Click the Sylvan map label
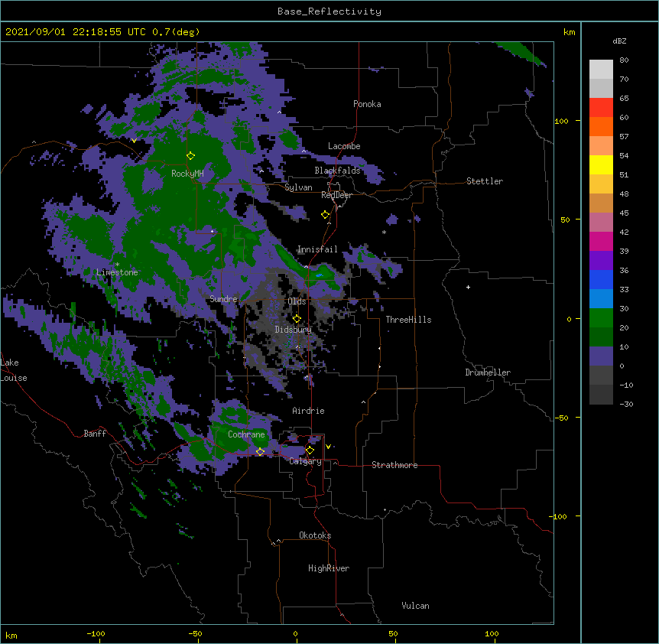This screenshot has height=644, width=659. click(298, 187)
